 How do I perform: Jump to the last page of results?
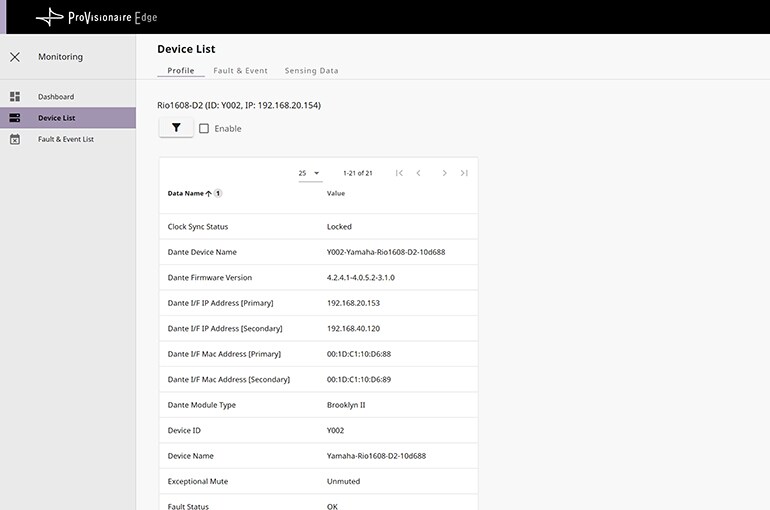(464, 173)
